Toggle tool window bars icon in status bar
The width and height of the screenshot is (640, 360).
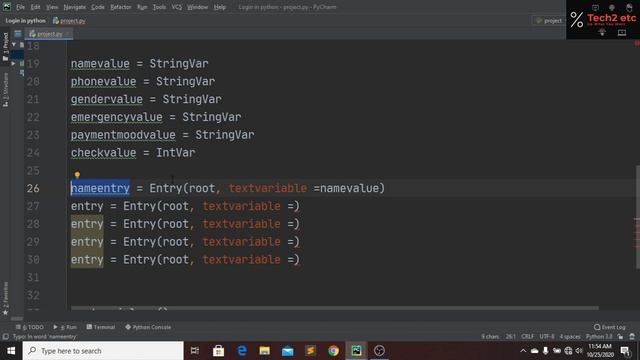[5, 337]
